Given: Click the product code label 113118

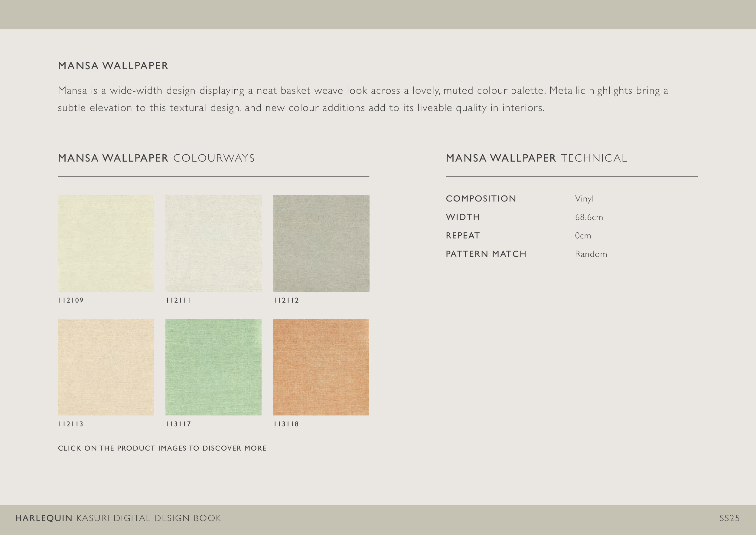Looking at the screenshot, I should point(286,424).
